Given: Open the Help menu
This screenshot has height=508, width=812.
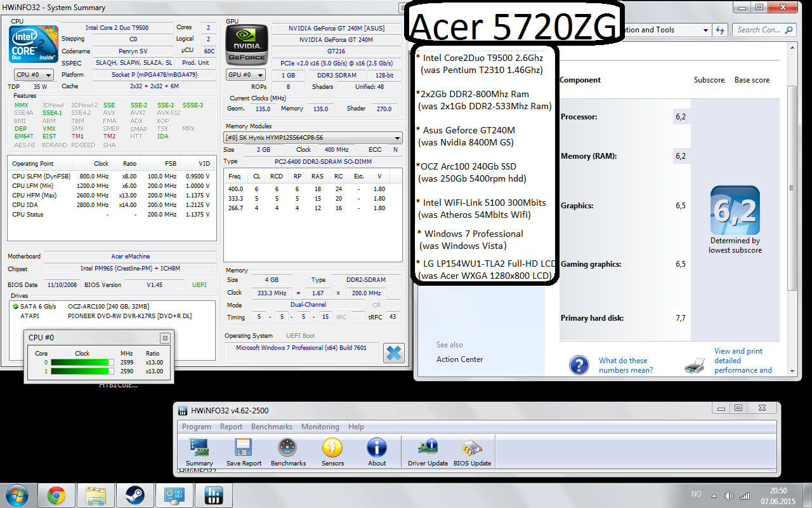Looking at the screenshot, I should [356, 427].
